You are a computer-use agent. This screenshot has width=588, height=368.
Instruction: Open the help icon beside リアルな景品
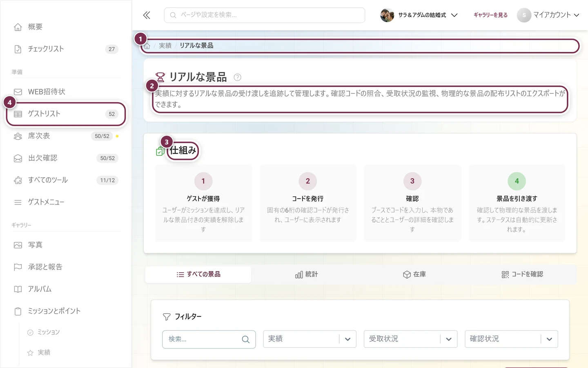click(237, 77)
